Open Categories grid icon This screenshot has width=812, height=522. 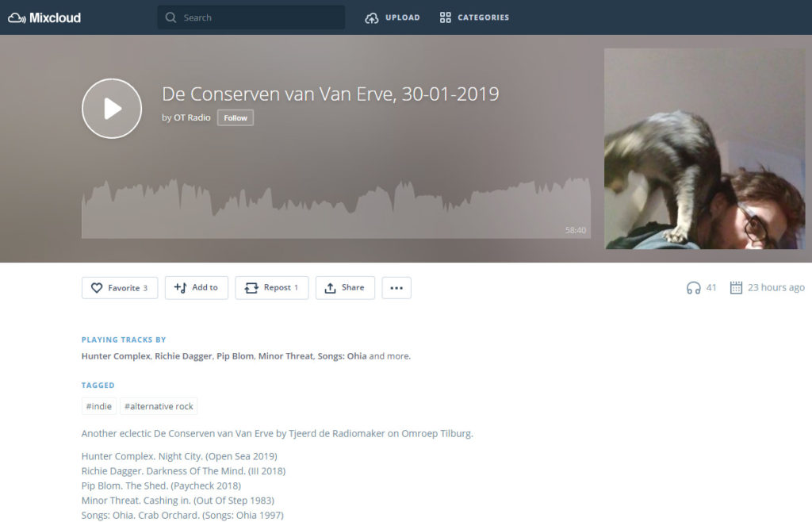click(446, 17)
